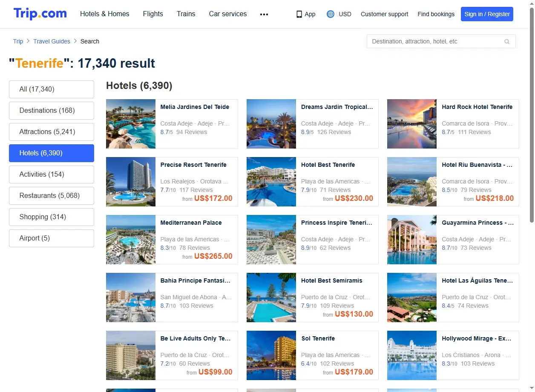535x392 pixels.
Task: Click the US$179.00 price
Action: point(354,372)
